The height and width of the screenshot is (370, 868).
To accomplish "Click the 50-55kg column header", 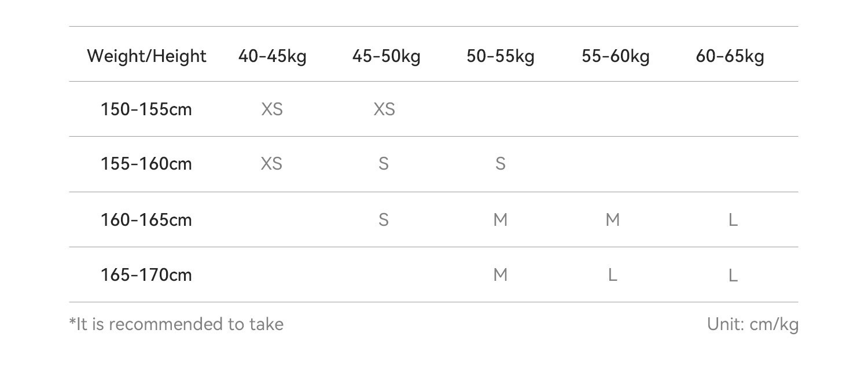I will (x=501, y=56).
